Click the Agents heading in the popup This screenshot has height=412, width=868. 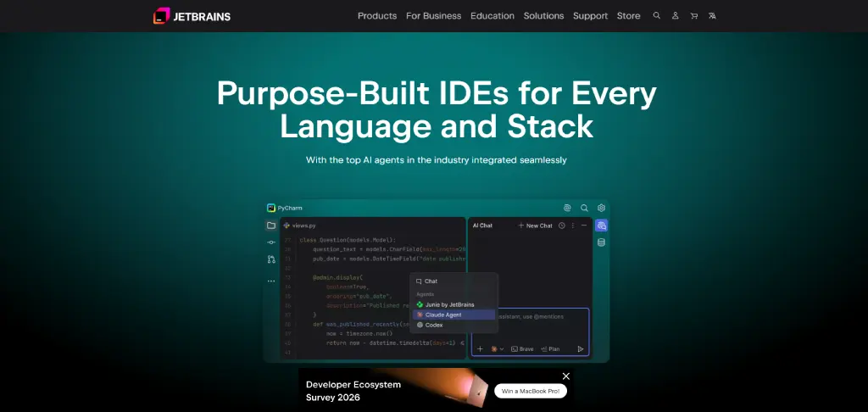426,294
